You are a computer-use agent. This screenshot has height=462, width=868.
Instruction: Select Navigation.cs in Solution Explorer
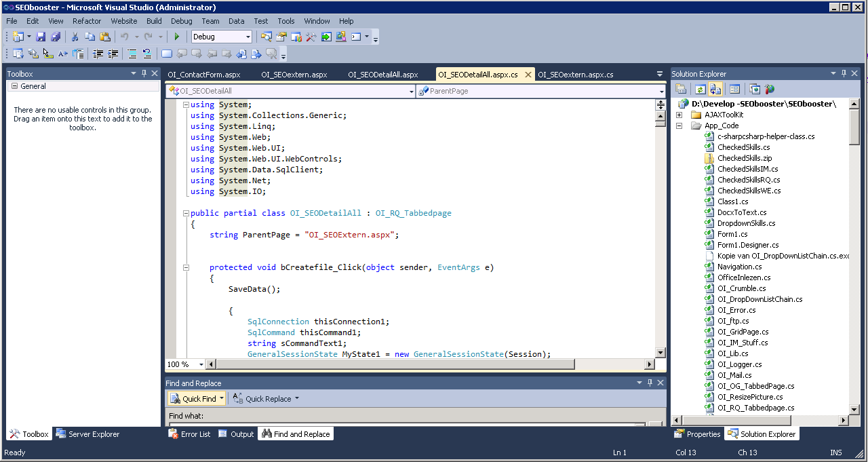739,267
